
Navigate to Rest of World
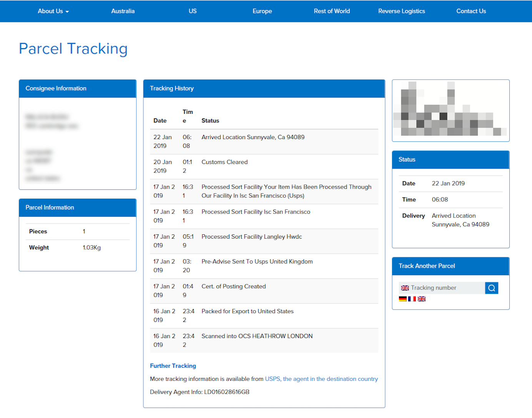tap(332, 11)
